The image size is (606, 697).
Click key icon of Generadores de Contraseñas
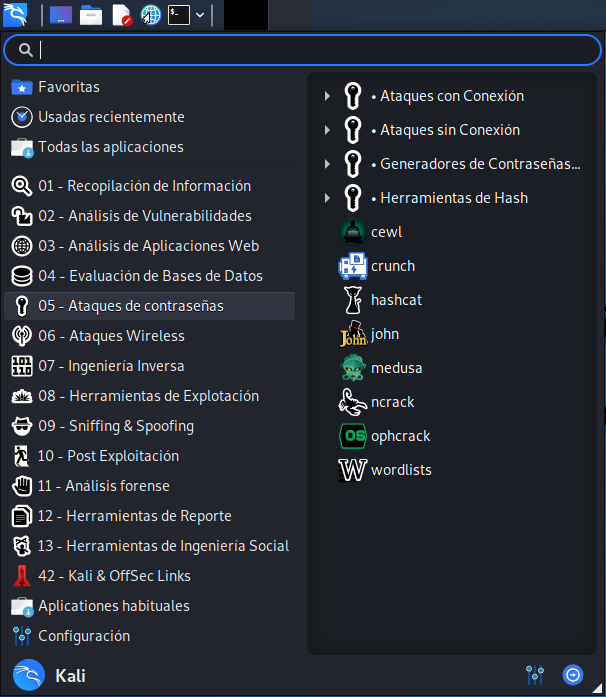pyautogui.click(x=353, y=164)
